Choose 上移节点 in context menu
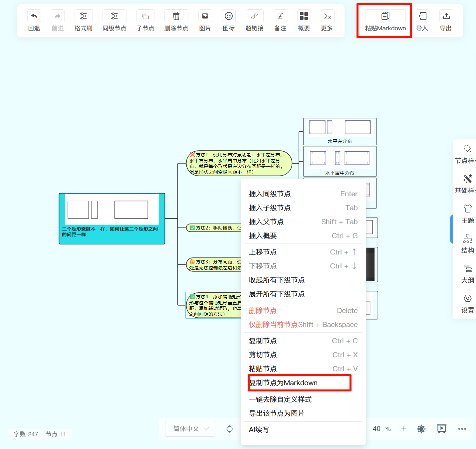Screen dimensions: 476x449 coord(303,252)
